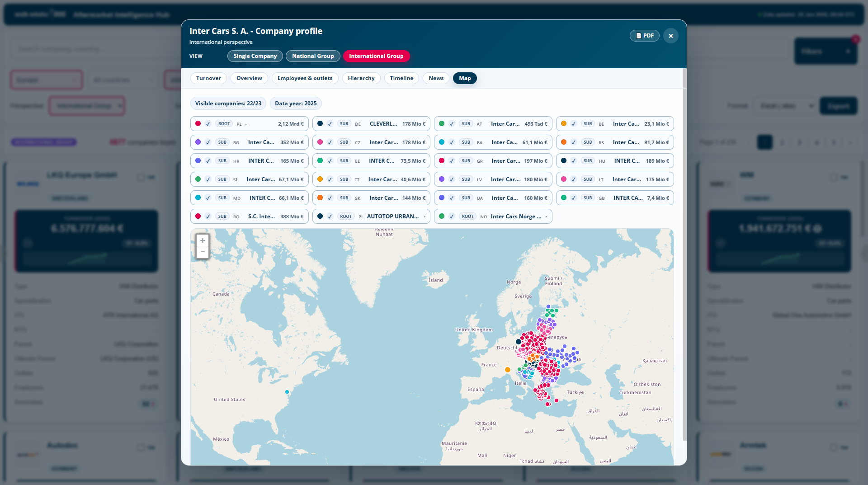Open the News tab
This screenshot has width=868, height=485.
[436, 78]
